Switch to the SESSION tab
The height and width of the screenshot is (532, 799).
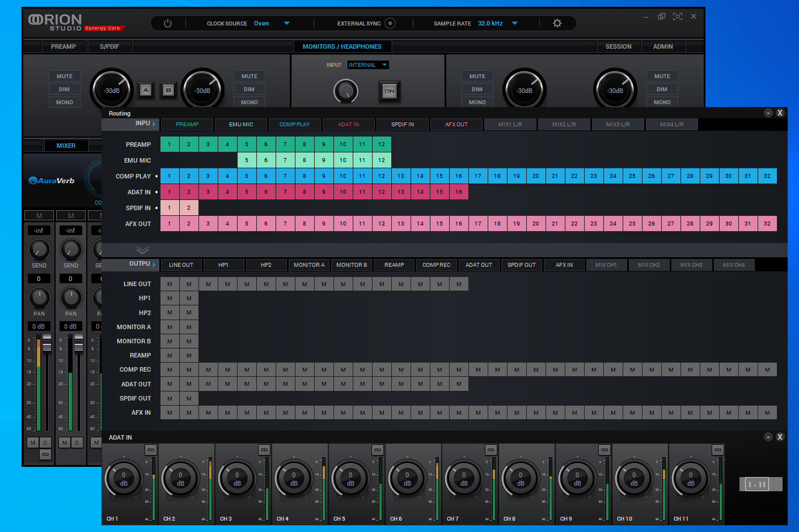coord(619,46)
